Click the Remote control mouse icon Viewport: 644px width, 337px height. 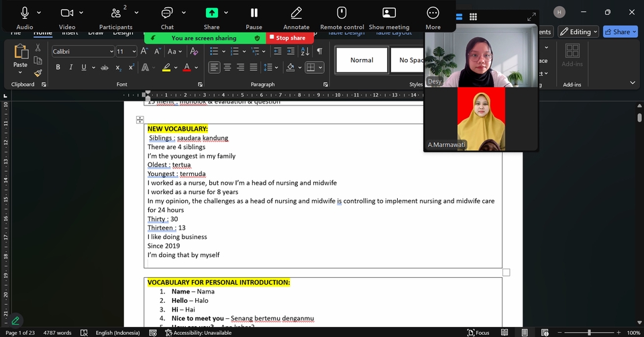(x=341, y=13)
